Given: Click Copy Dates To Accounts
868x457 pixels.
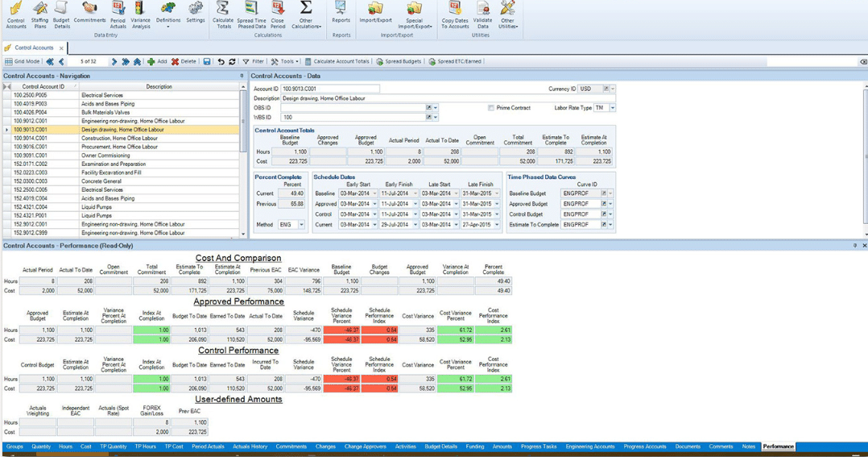Looking at the screenshot, I should pos(455,15).
